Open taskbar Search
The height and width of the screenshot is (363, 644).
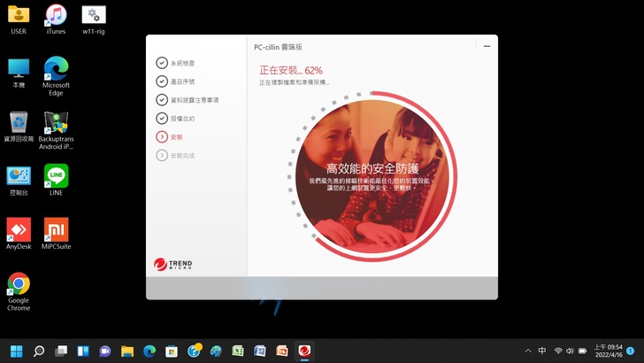click(x=39, y=351)
